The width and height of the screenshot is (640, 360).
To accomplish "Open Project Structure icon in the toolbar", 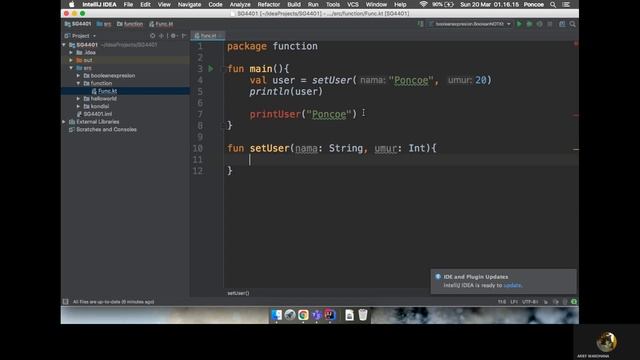I will tap(562, 24).
